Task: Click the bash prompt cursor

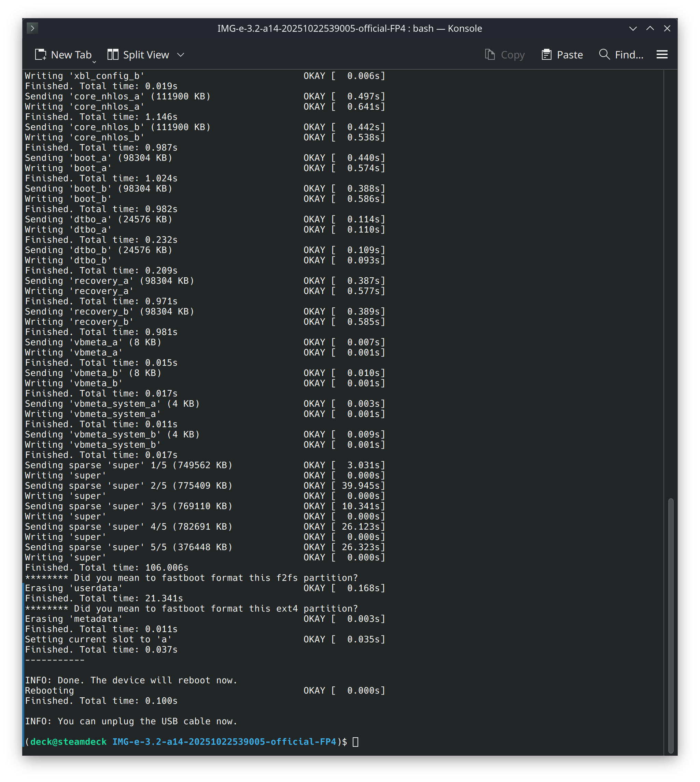Action: tap(355, 742)
